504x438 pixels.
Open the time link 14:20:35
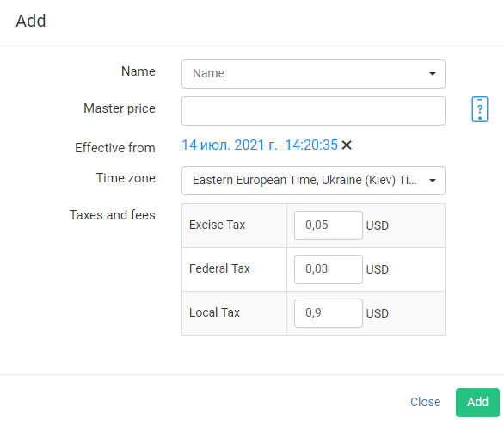(310, 145)
